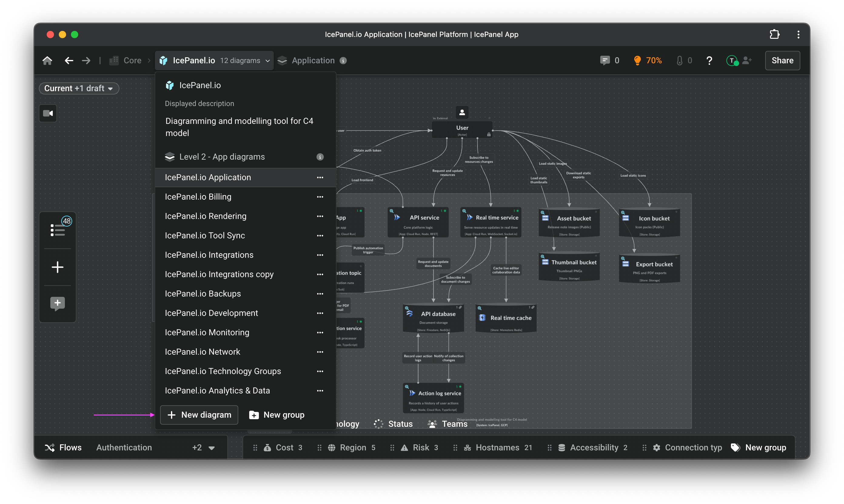Click the back arrow
The height and width of the screenshot is (504, 844).
click(x=69, y=61)
